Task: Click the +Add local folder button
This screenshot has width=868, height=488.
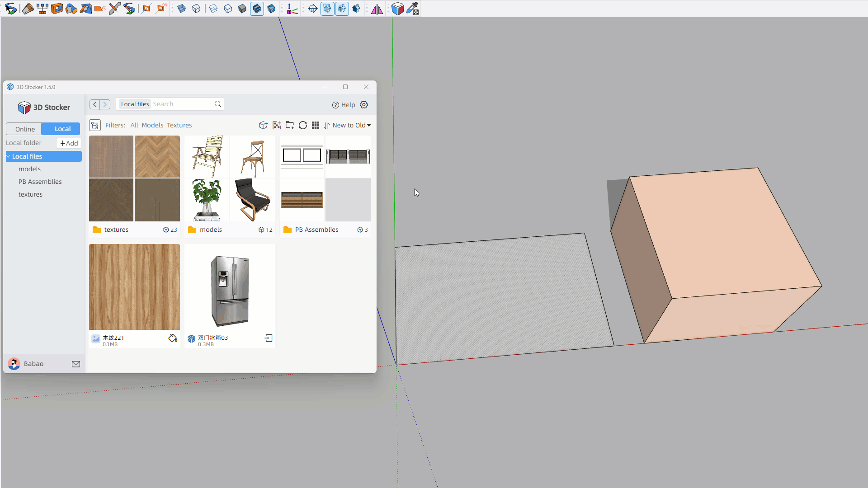Action: point(69,143)
